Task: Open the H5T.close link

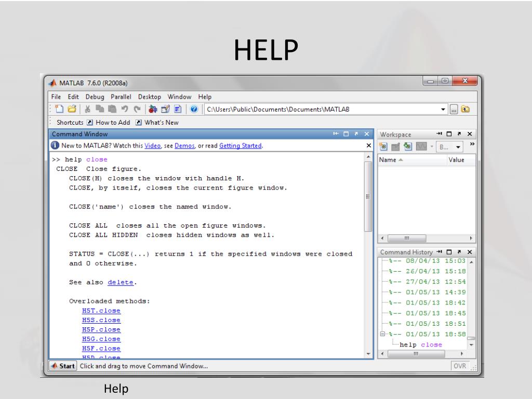Action: [x=101, y=311]
